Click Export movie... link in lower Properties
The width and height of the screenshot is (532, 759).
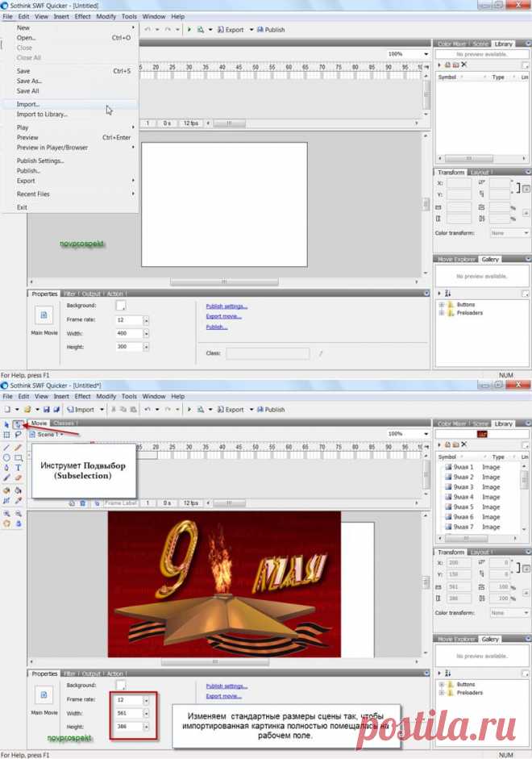coord(223,696)
